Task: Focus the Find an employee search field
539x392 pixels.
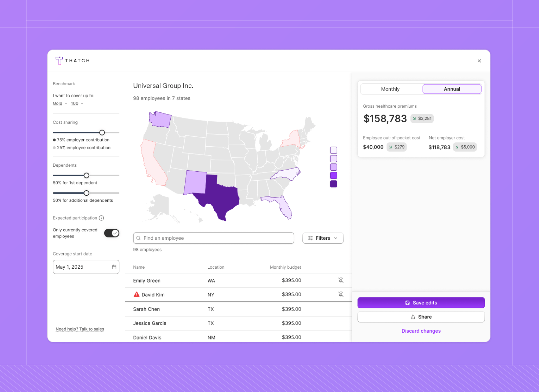Action: (214, 238)
